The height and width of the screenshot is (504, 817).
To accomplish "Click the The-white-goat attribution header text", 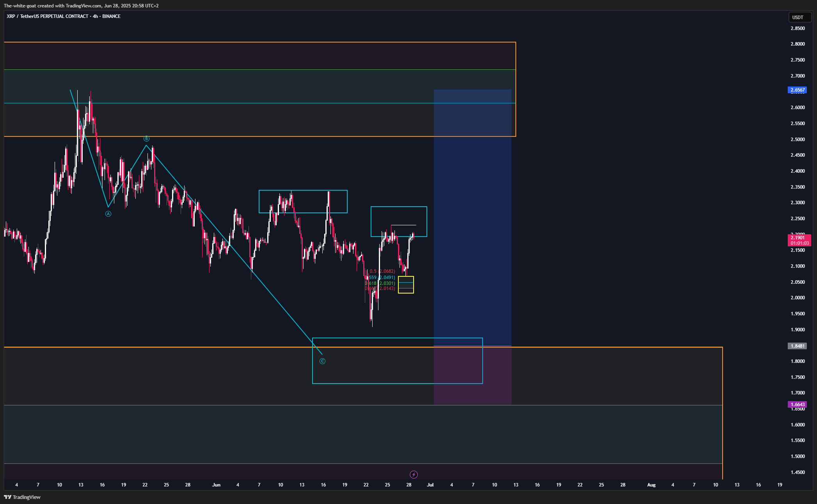I will (81, 5).
